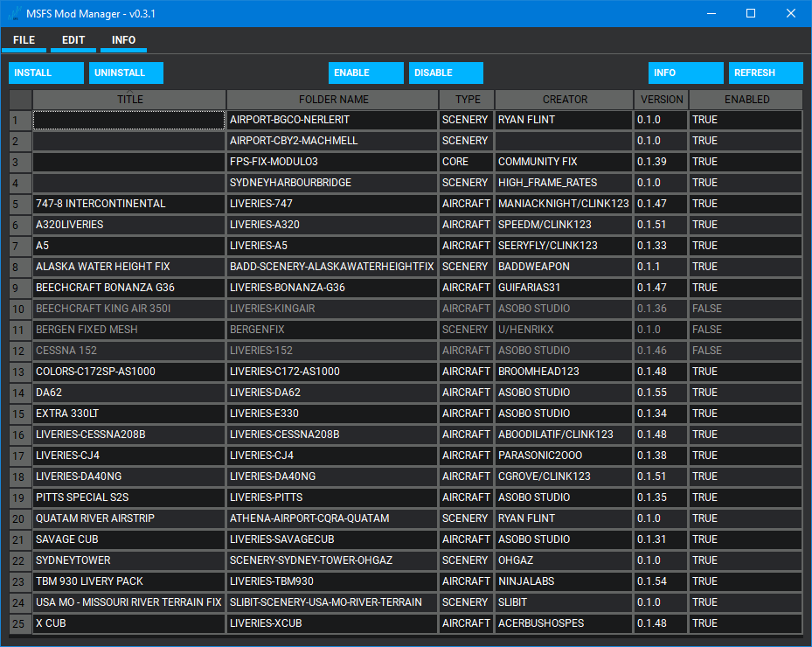812x647 pixels.
Task: Minimize the MSFS Mod Manager window
Action: coord(711,13)
